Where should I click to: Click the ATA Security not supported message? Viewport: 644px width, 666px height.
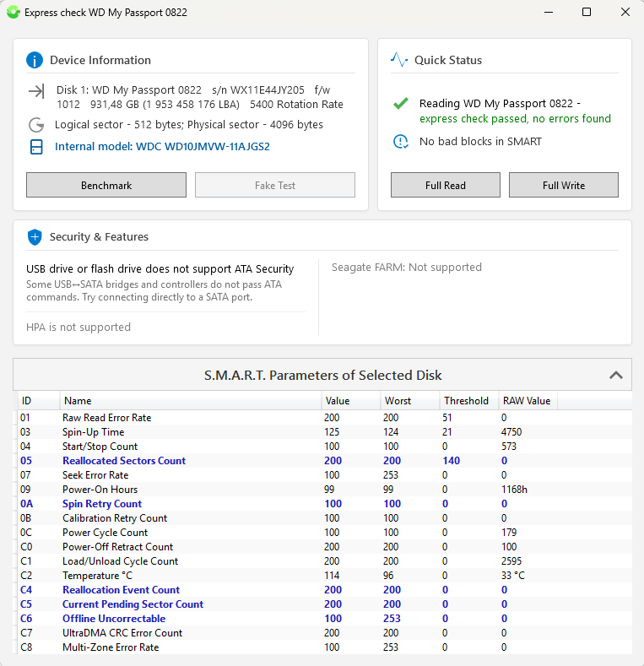tap(160, 269)
